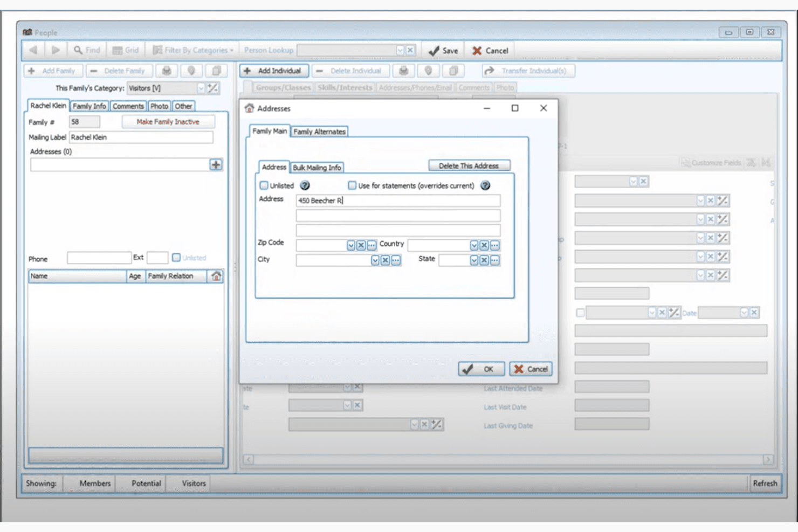
Task: Open Country lookup with the ellipsis icon
Action: click(494, 245)
